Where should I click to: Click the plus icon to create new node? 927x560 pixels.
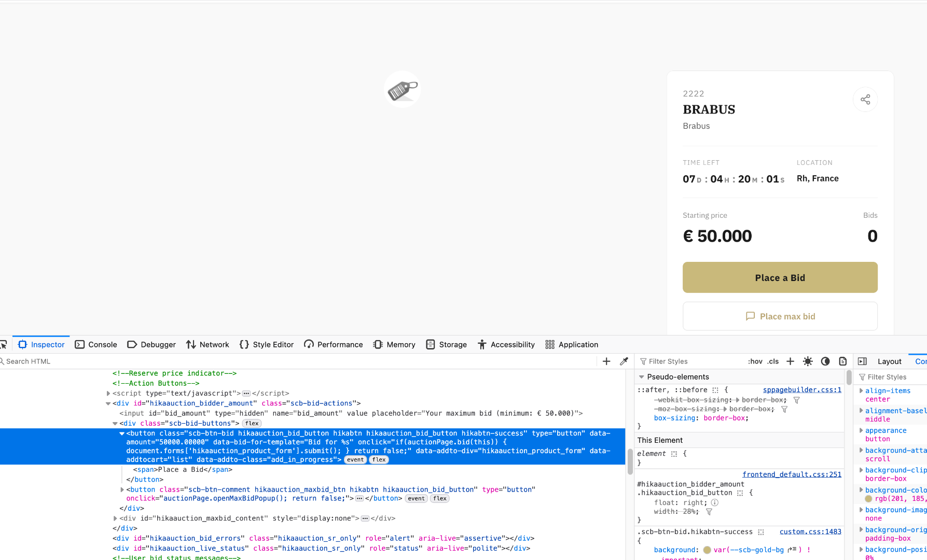606,361
